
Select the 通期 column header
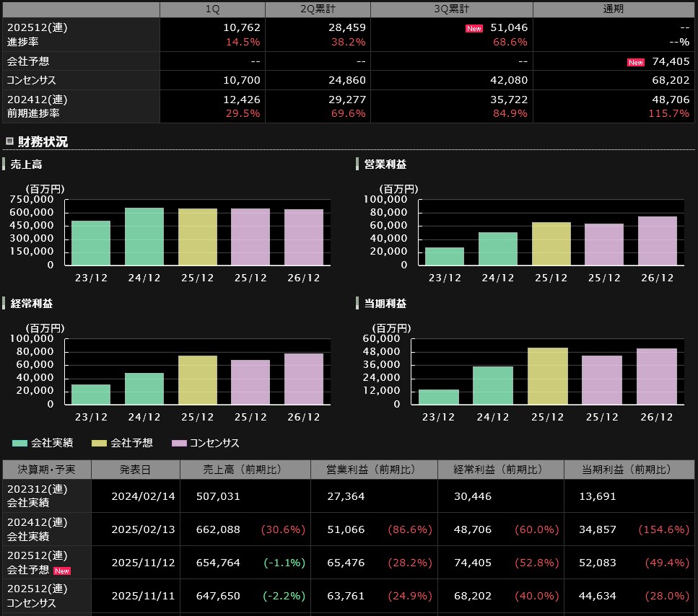(613, 9)
